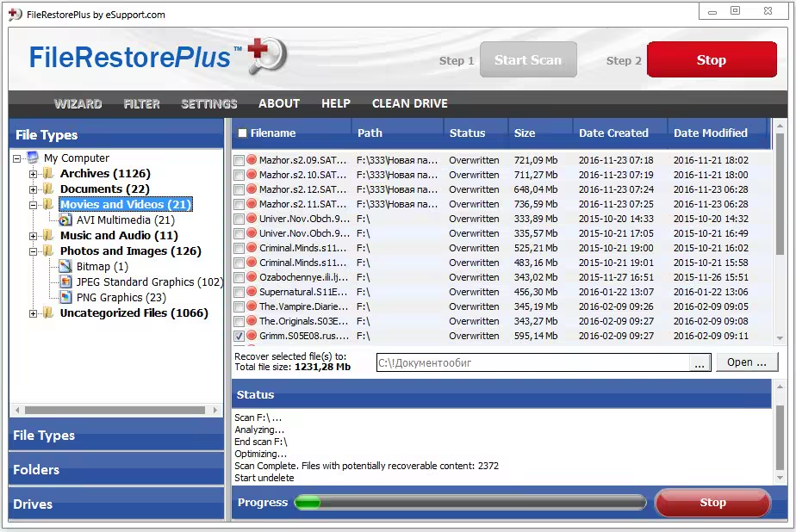Select the AVI Multimedia file type icon

click(x=65, y=220)
